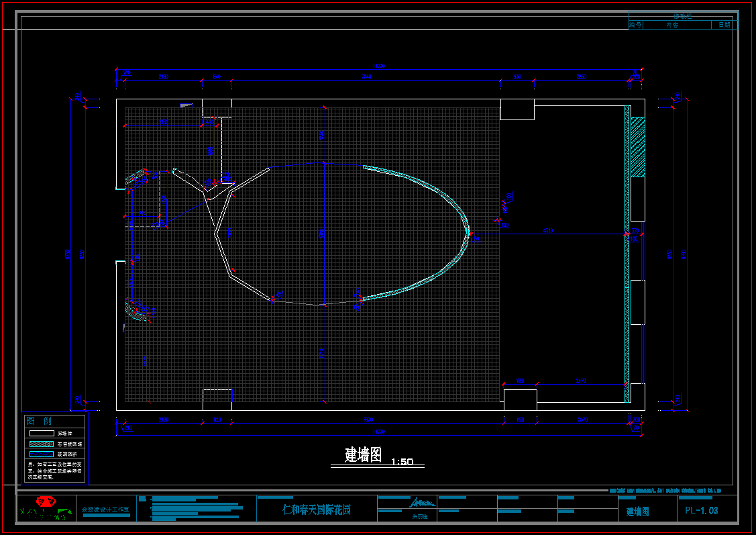Screen dimensions: 756x535
Task: Click the white original-wall legend swatch
Action: pyautogui.click(x=42, y=433)
